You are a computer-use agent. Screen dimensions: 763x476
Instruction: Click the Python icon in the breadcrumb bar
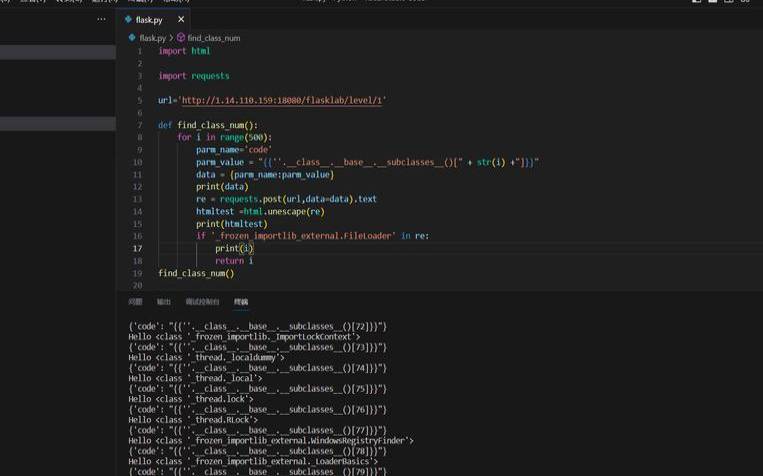132,37
